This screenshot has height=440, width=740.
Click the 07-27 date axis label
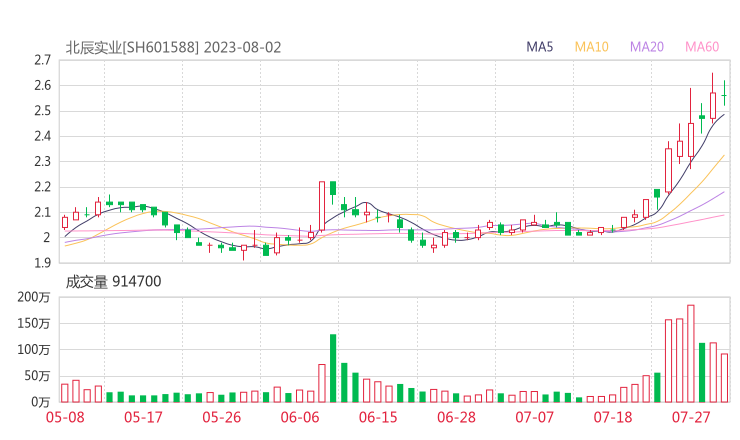click(x=691, y=417)
